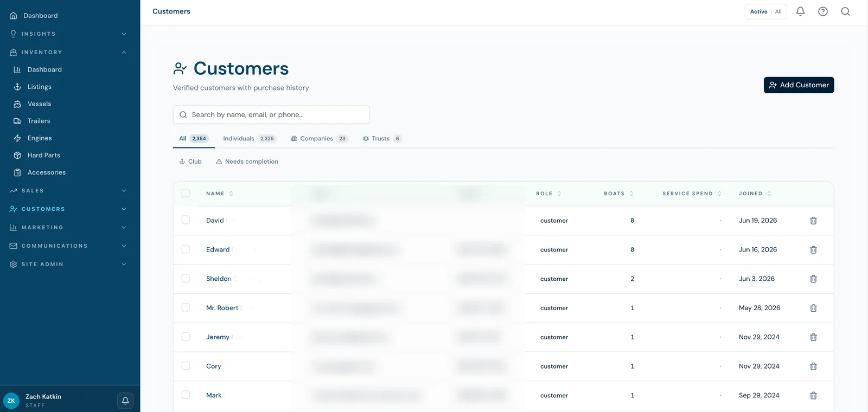Delete the Mr. Robert customer row
868x412 pixels.
(x=813, y=308)
